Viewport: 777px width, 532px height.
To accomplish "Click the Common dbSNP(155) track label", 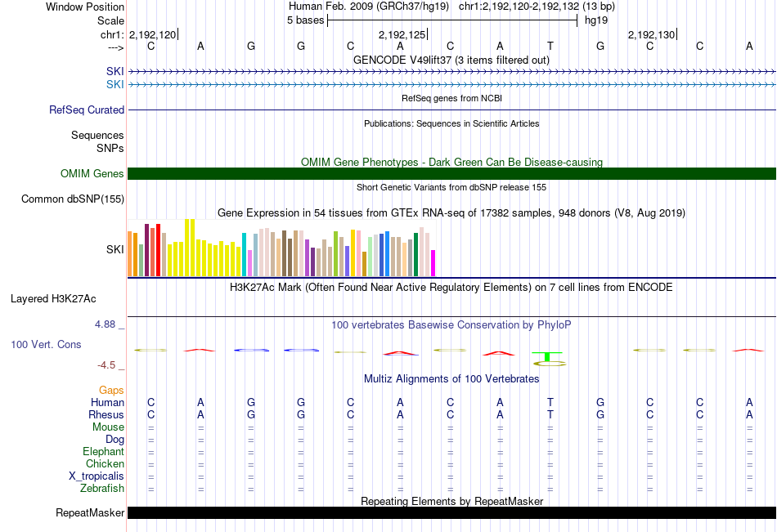I will (73, 199).
